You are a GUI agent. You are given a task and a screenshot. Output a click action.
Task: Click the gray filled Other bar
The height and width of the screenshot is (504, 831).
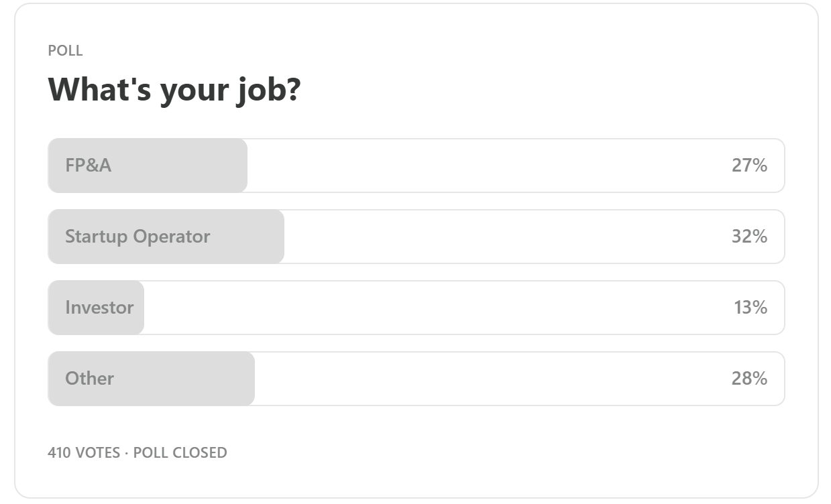pyautogui.click(x=152, y=379)
